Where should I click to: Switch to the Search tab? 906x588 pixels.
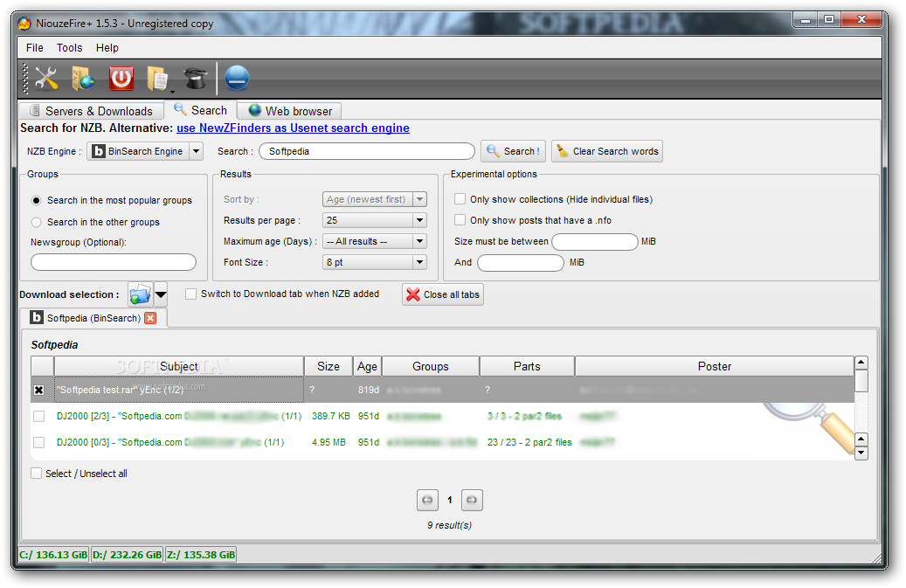pos(200,110)
